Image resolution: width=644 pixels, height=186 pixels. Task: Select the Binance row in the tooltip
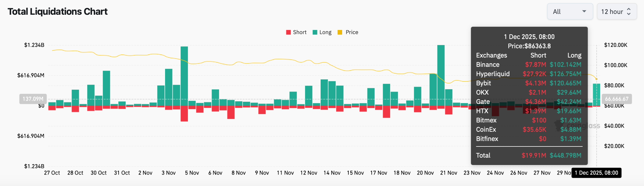point(488,65)
